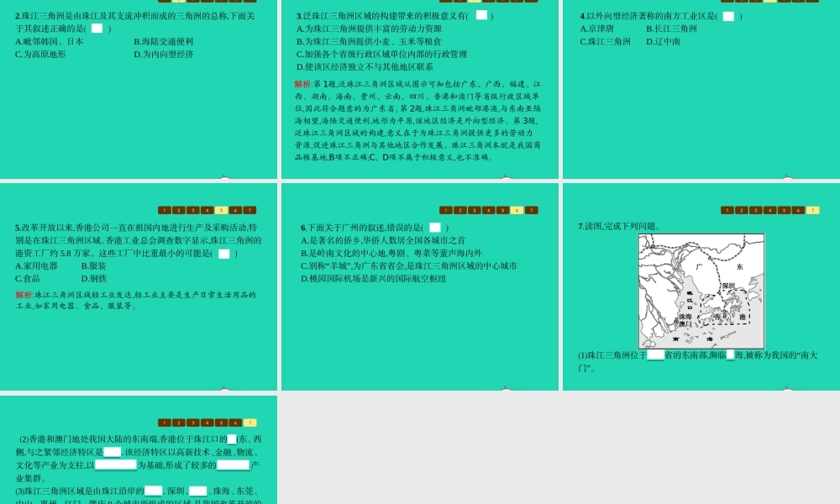This screenshot has width=840, height=504.
Task: Click highlighted number 6 on the question 6 slide
Action: (x=517, y=211)
